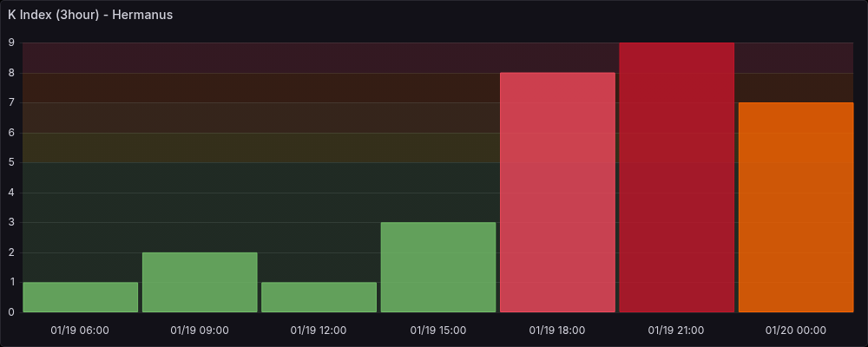Select the dark red bar at 01/19 21:00
Screen dimensions: 868x347
(677, 177)
